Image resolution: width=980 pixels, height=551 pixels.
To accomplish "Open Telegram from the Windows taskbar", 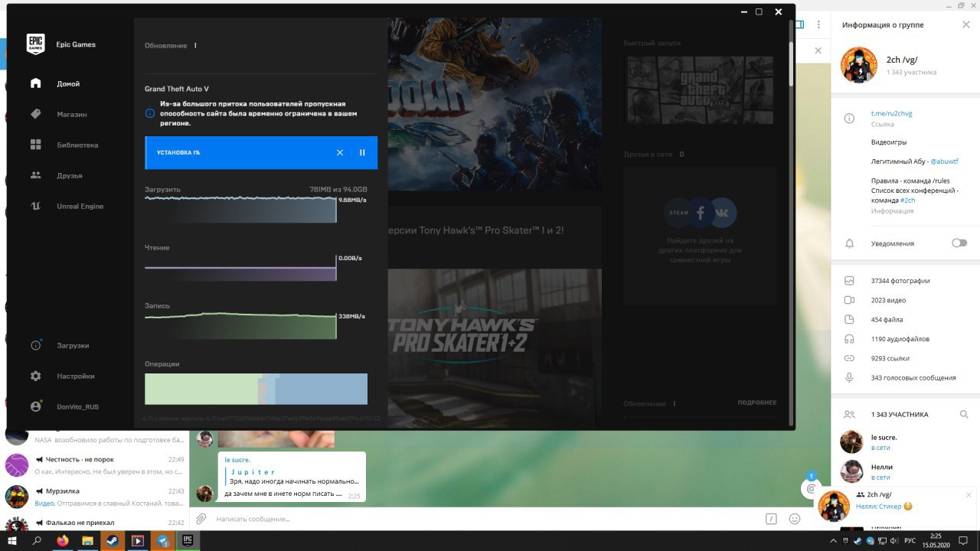I will tap(163, 541).
